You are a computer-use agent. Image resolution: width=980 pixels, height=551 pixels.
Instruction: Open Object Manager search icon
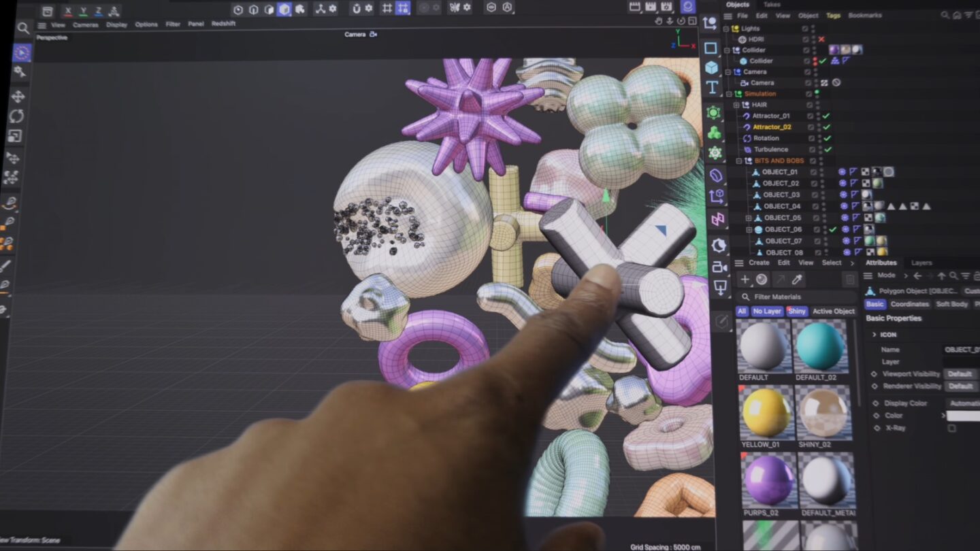coord(945,15)
